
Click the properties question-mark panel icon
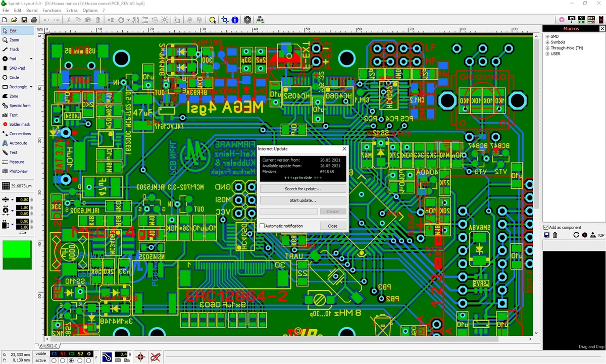[x=581, y=20]
